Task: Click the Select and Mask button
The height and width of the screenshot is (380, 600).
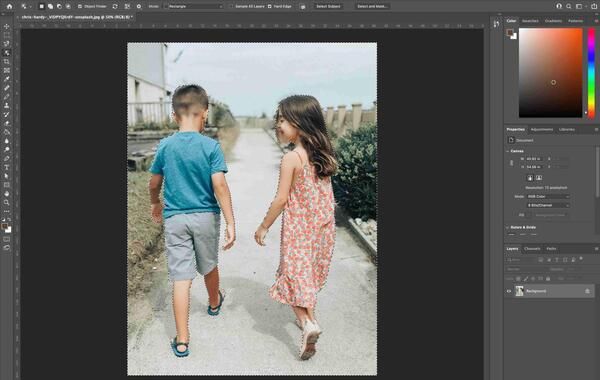Action: [x=372, y=7]
